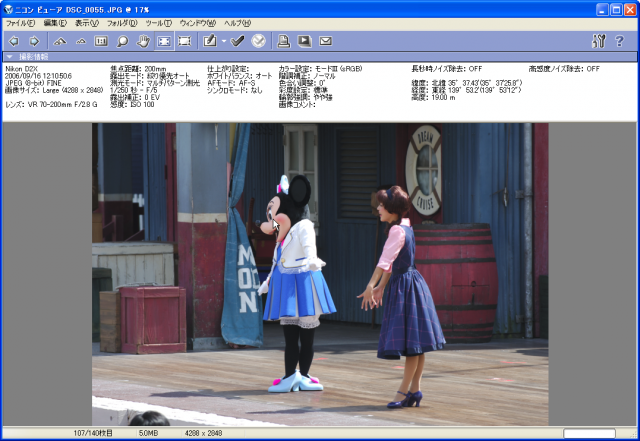
Task: Select the magnifier zoom tool
Action: point(122,41)
